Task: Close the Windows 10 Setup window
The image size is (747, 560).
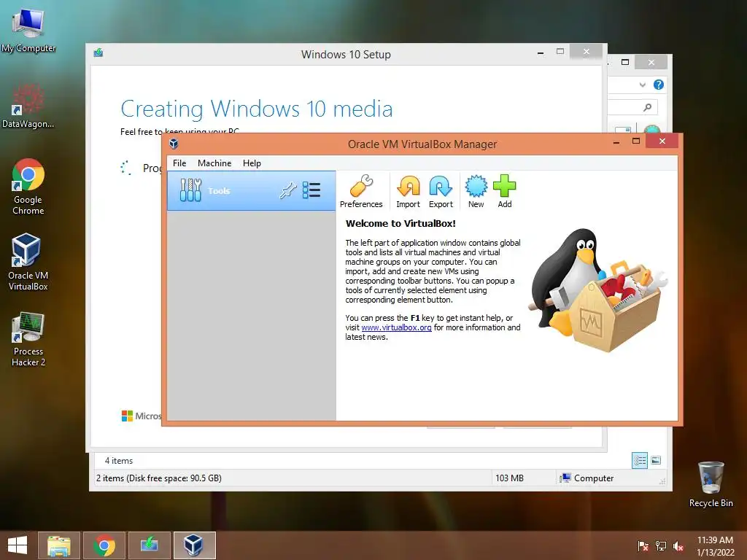Action: [x=587, y=52]
